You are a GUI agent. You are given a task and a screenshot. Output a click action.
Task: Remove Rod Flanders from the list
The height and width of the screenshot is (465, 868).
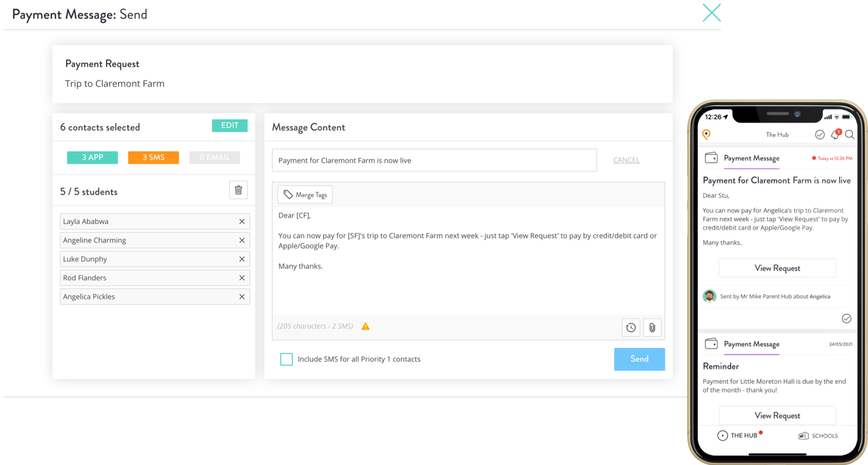(242, 278)
